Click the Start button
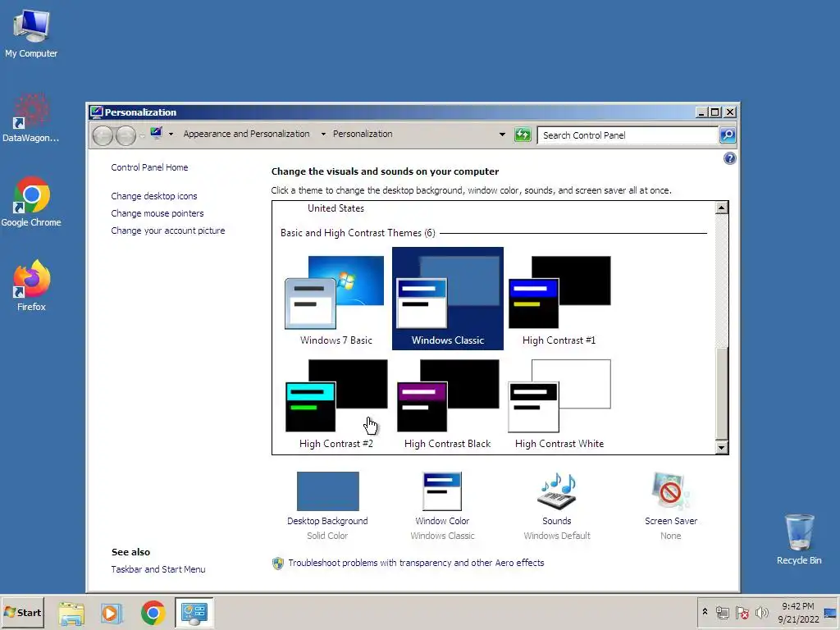Viewport: 840px width, 630px height. (22, 612)
